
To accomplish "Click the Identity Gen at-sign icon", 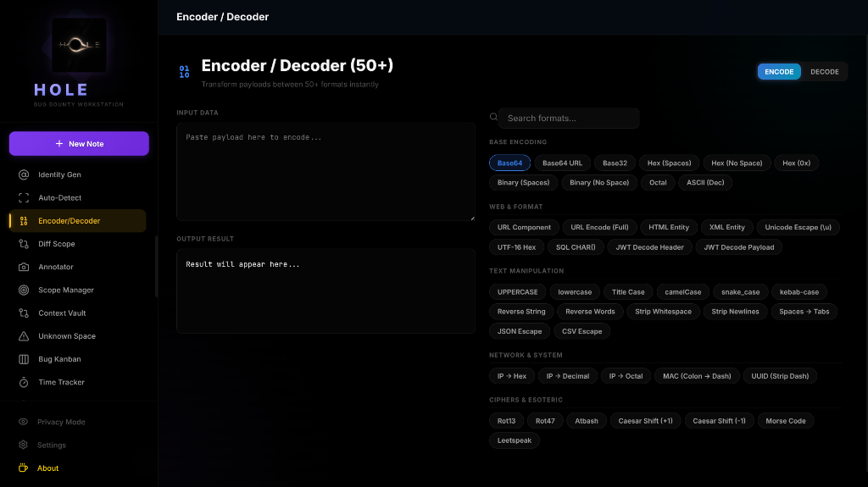I will tap(23, 174).
